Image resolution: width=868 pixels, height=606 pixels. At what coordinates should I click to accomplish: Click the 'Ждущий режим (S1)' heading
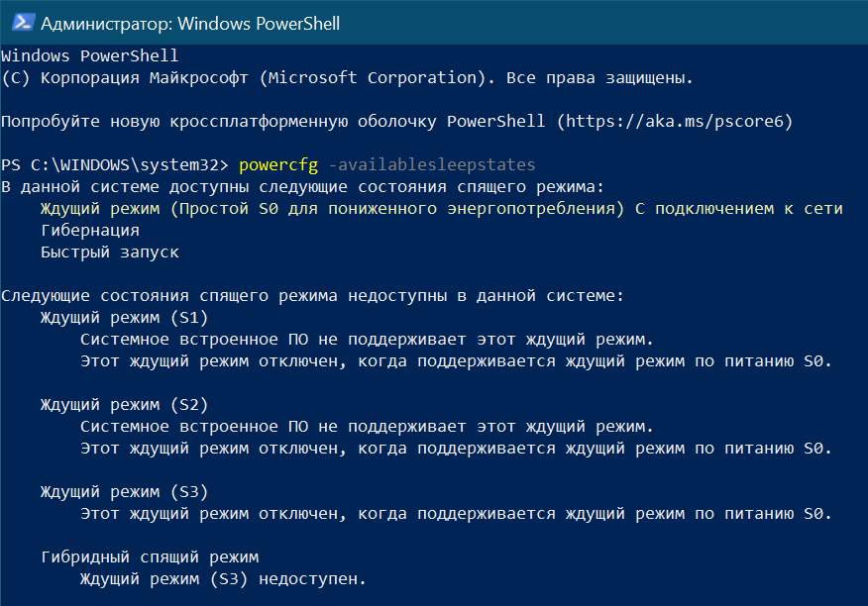pyautogui.click(x=124, y=317)
